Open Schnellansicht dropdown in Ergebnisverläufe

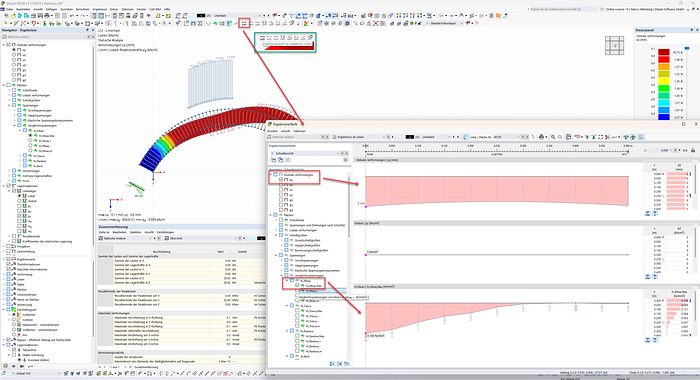pos(338,153)
